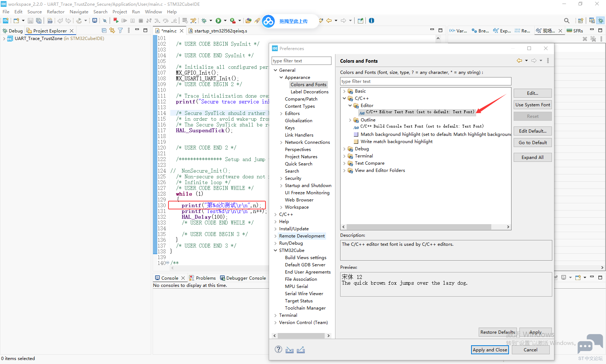Switch to the startup_stm32l562qeixq.s tab
This screenshot has height=364, width=606.
(218, 31)
